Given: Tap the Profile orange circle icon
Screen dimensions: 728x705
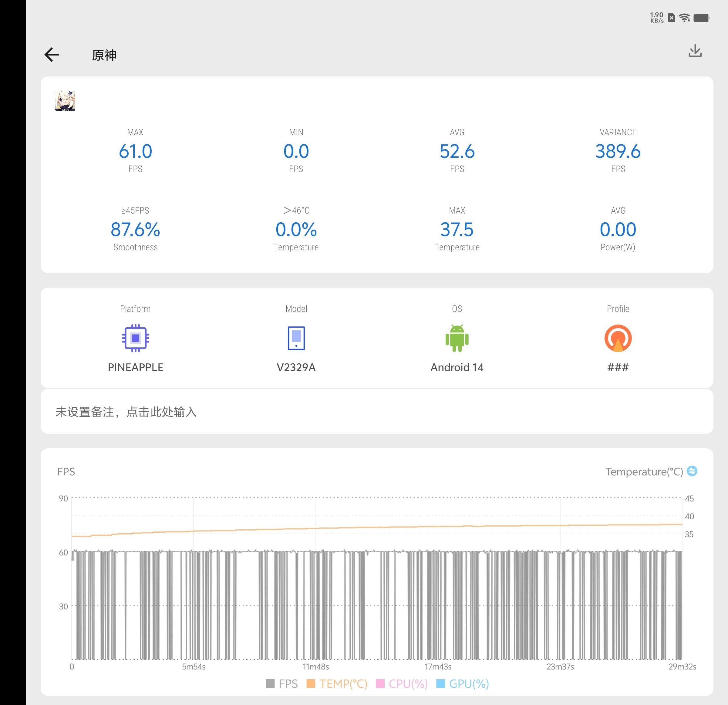Looking at the screenshot, I should [618, 338].
